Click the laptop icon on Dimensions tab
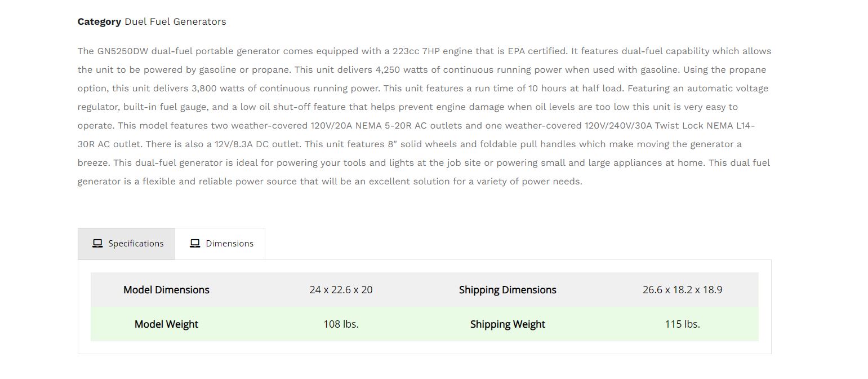868x379 pixels. pyautogui.click(x=195, y=243)
